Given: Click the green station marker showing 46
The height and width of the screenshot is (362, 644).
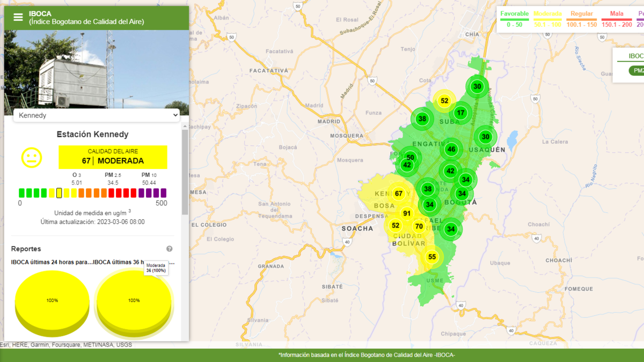Looking at the screenshot, I should coord(451,150).
